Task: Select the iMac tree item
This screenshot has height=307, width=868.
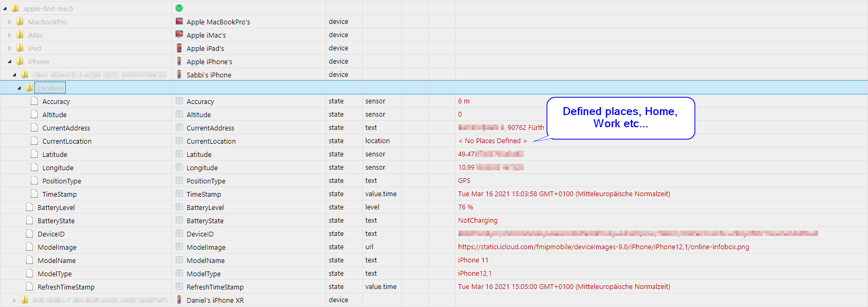Action: (x=36, y=35)
